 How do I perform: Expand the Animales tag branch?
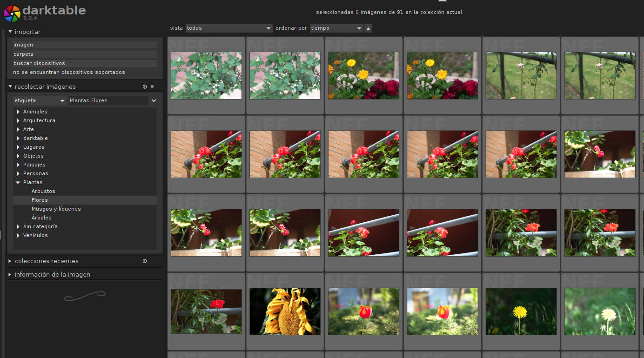[18, 112]
